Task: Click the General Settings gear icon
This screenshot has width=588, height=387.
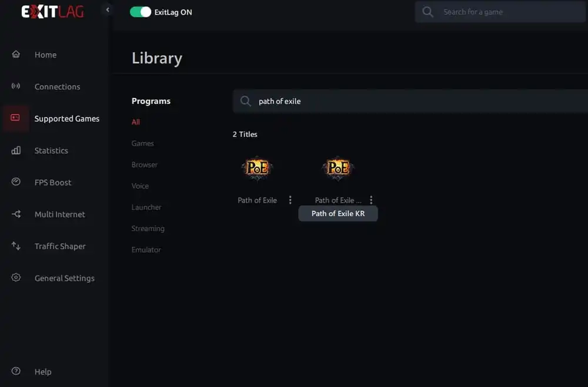Action: pyautogui.click(x=16, y=277)
